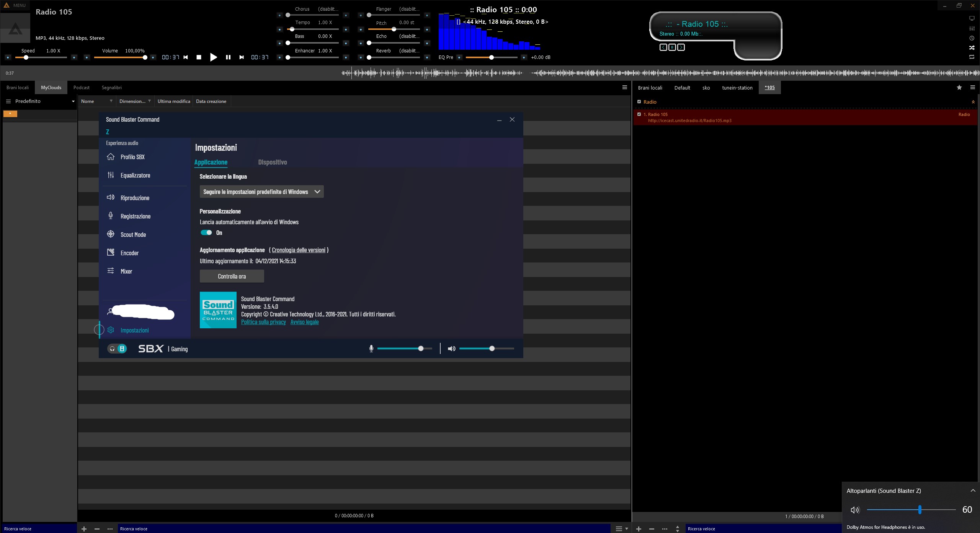
Task: Open Dispositivo tab in Impostazioni
Action: (x=273, y=162)
